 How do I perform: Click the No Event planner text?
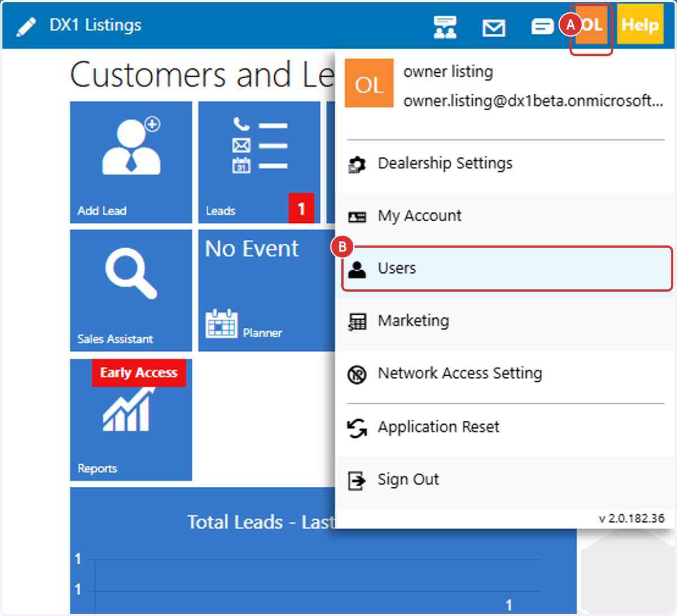click(252, 249)
